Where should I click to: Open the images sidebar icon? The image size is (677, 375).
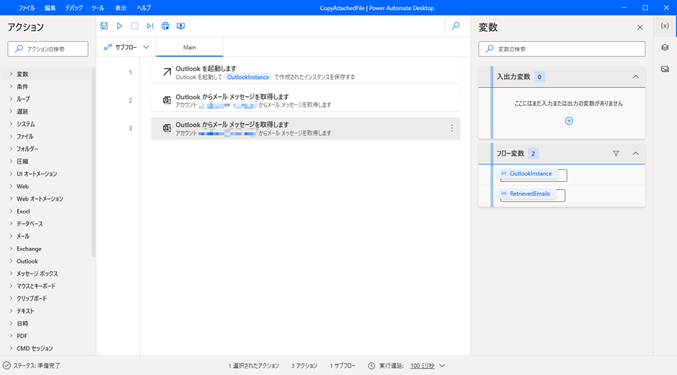(x=665, y=69)
